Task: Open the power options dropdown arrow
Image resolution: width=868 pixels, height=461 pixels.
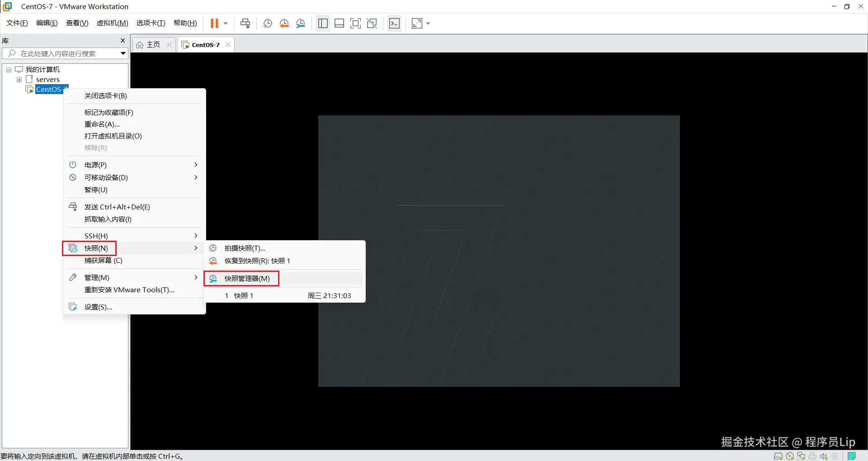Action: tap(226, 24)
